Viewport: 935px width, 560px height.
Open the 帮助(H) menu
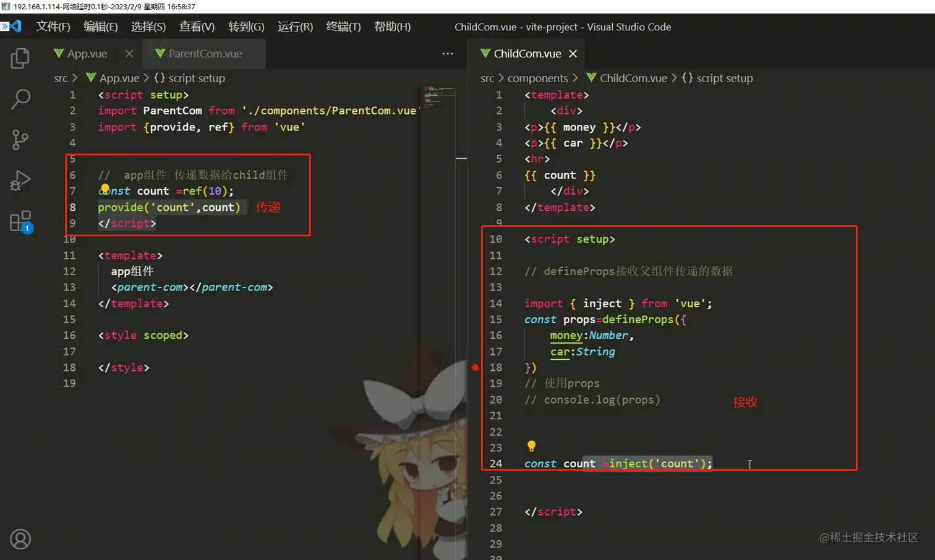pyautogui.click(x=393, y=27)
